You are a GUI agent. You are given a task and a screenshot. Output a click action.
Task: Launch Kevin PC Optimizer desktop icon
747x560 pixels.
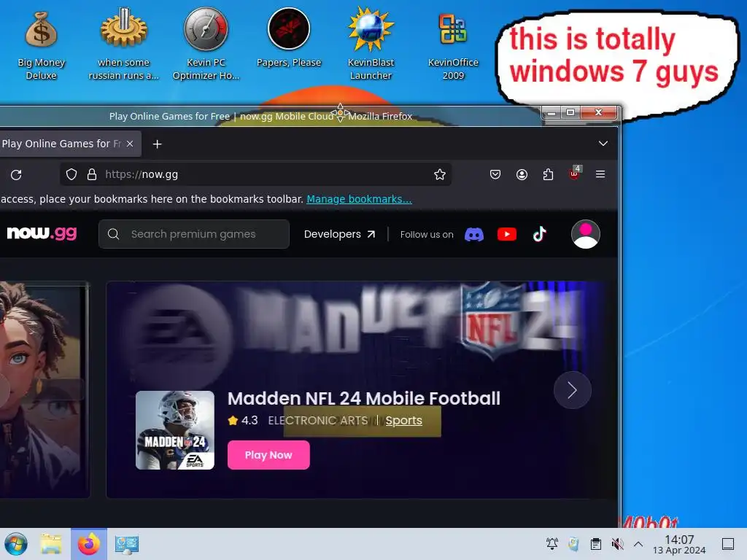point(206,45)
